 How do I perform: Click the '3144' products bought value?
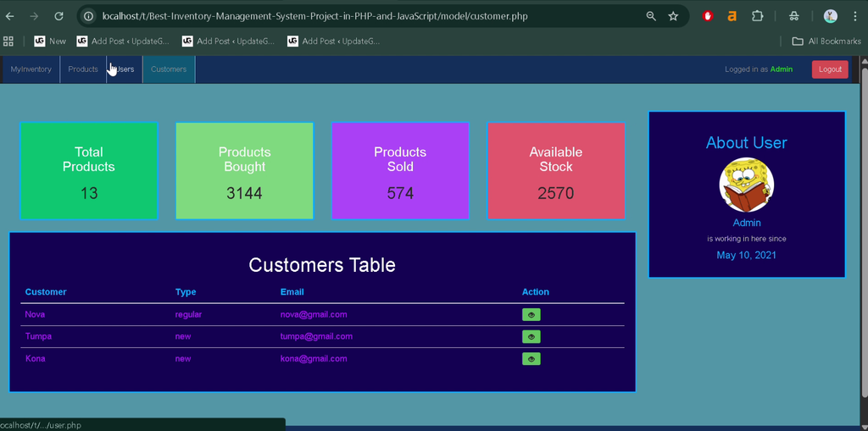pyautogui.click(x=244, y=194)
